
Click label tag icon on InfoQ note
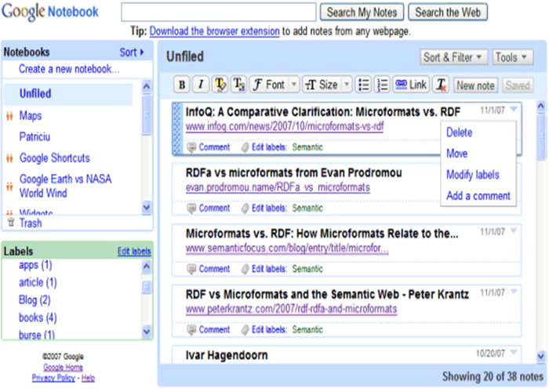245,147
